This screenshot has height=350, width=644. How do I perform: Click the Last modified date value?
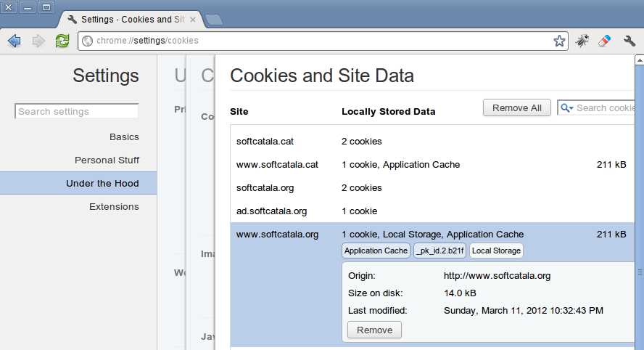pos(524,311)
